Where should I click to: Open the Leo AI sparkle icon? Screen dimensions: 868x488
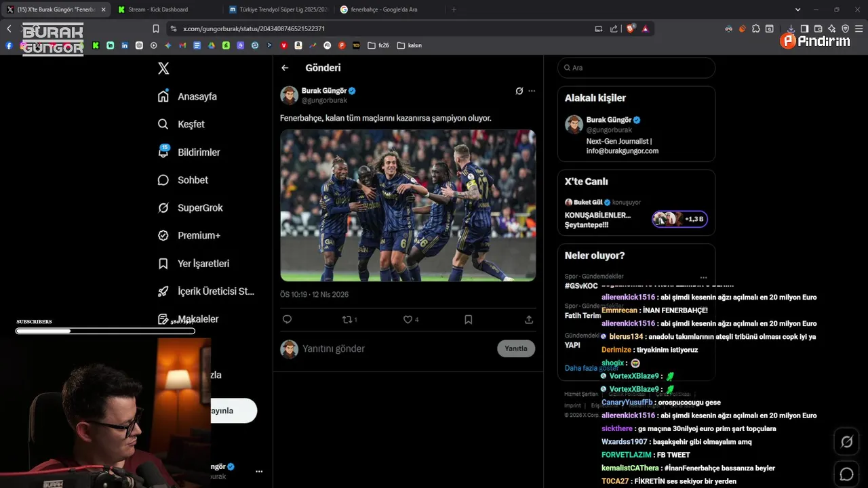[x=831, y=28]
